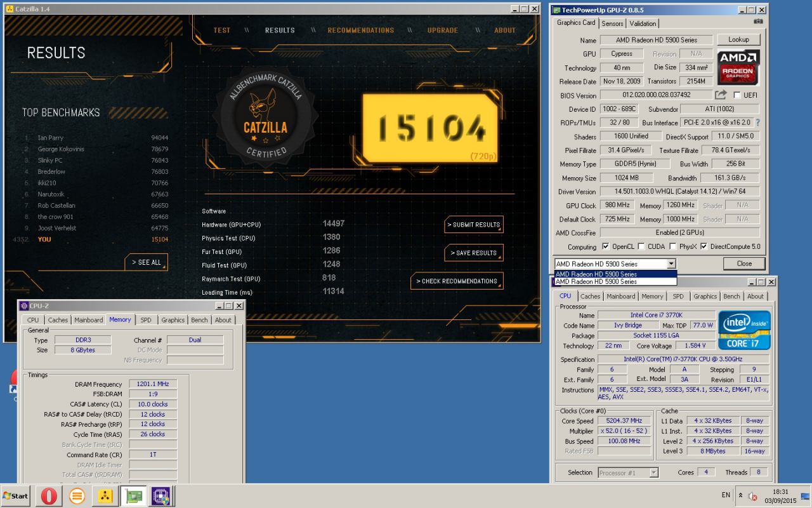This screenshot has width=812, height=508.
Task: Click the Core Speed value field
Action: [x=625, y=420]
